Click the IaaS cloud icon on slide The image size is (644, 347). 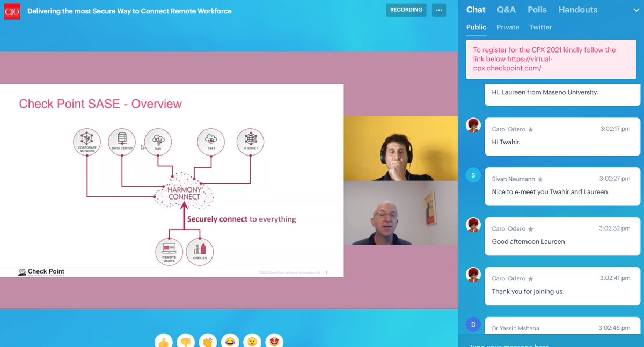158,142
